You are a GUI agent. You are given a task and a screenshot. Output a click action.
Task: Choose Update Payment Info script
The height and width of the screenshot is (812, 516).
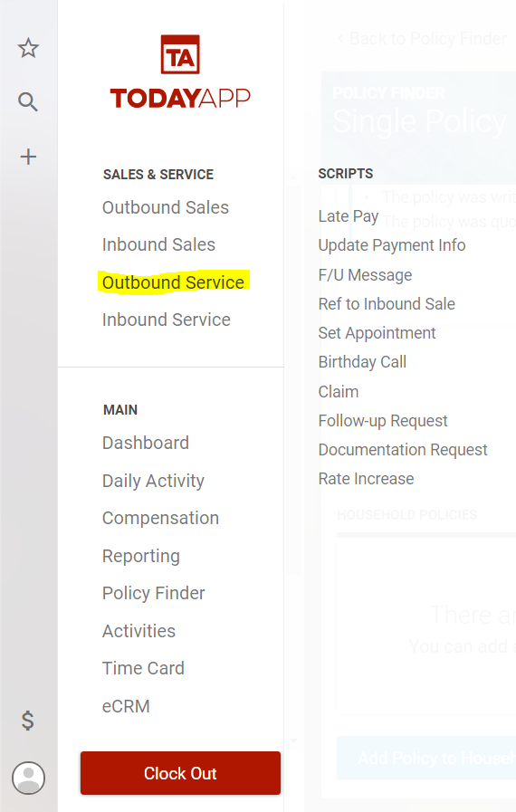(x=392, y=245)
